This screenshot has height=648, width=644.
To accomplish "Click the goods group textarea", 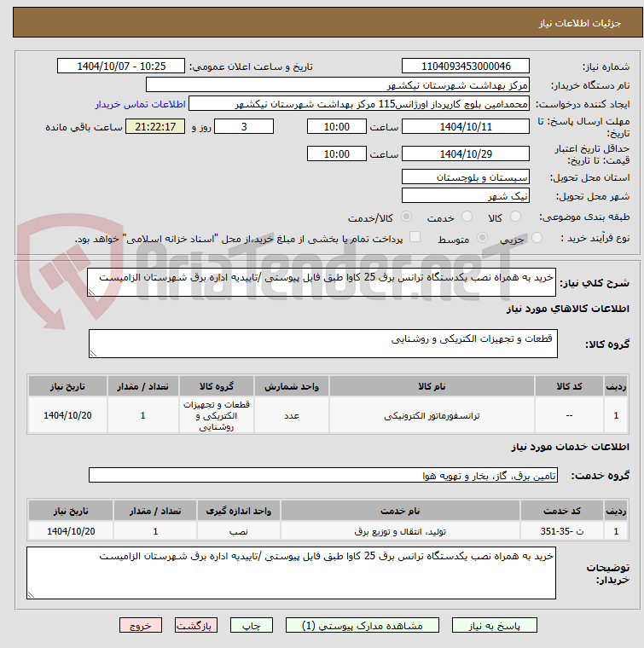I will pyautogui.click(x=323, y=344).
